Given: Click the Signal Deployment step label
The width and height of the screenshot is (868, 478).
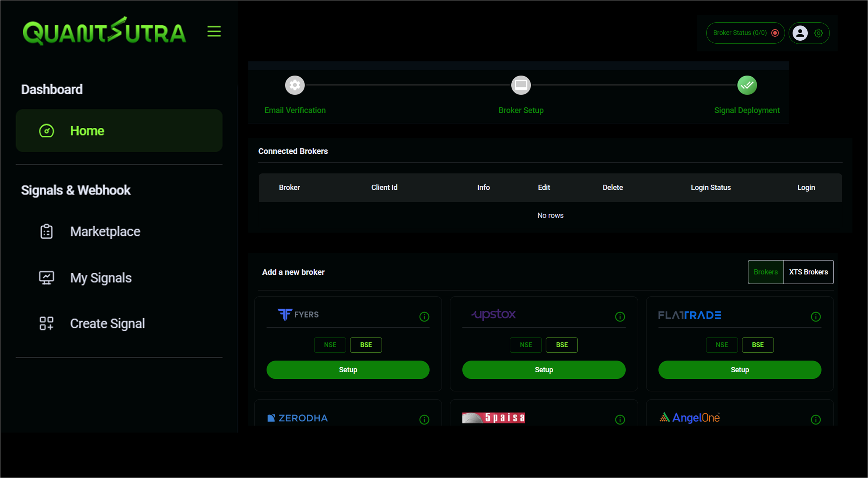Looking at the screenshot, I should point(747,110).
